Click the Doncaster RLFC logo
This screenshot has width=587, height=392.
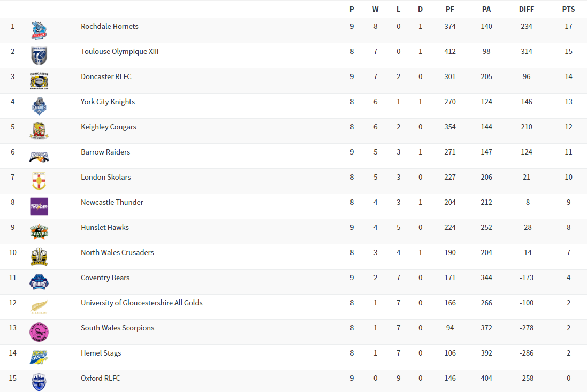click(x=39, y=81)
